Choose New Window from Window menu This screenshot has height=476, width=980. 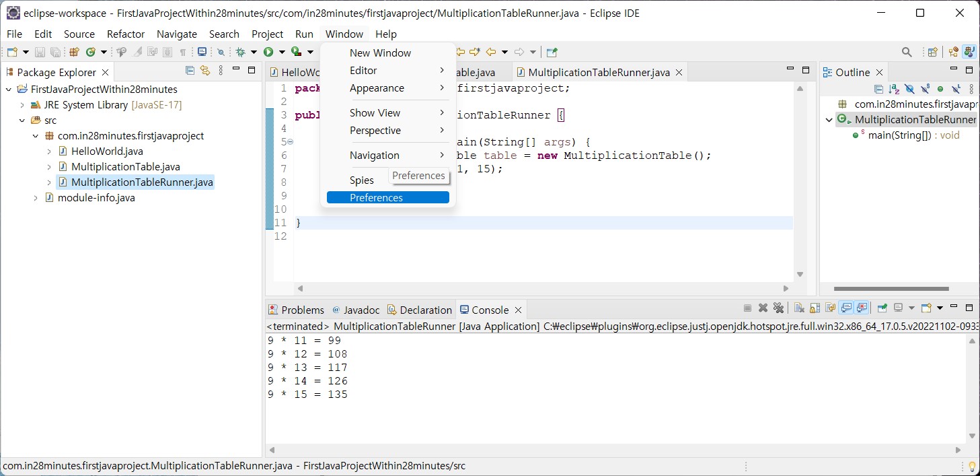[388, 53]
